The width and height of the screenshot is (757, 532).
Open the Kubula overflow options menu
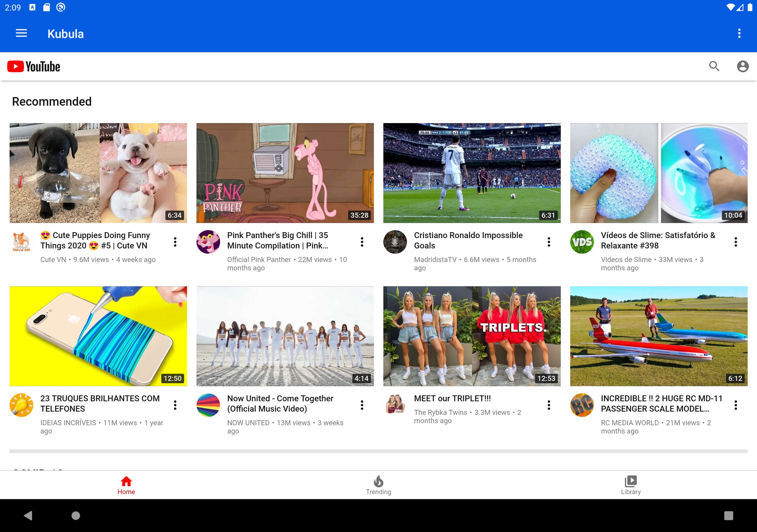(739, 33)
